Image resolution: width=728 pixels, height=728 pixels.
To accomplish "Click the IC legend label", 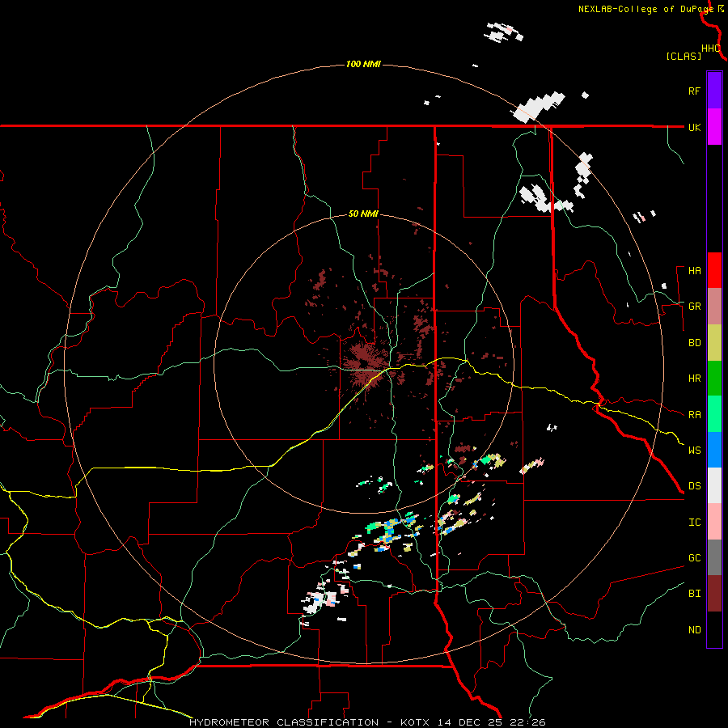I will coord(694,523).
